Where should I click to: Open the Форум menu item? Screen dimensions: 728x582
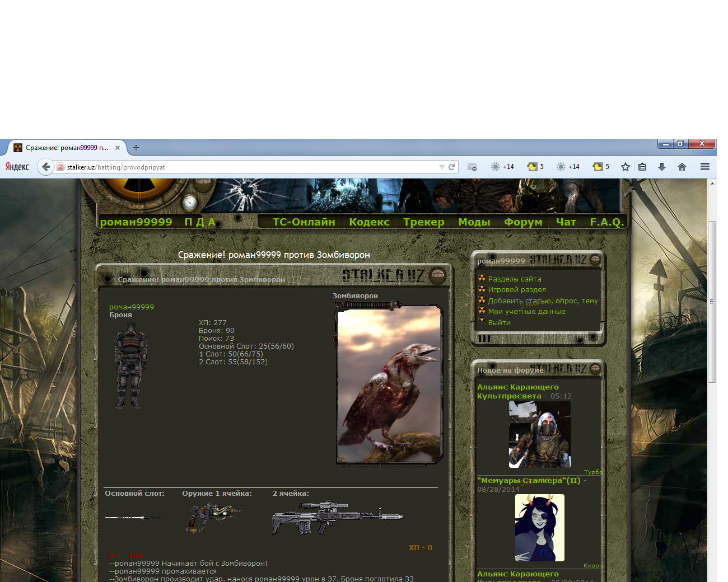point(523,222)
